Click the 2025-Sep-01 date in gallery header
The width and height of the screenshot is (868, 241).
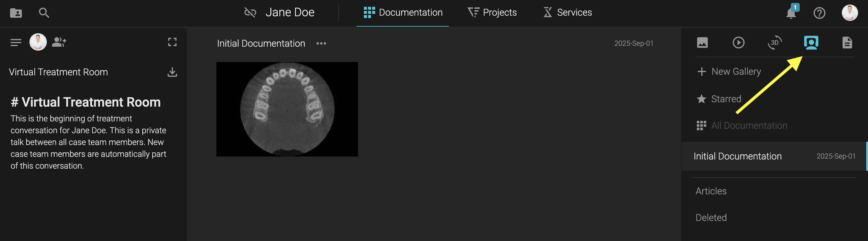pyautogui.click(x=634, y=43)
